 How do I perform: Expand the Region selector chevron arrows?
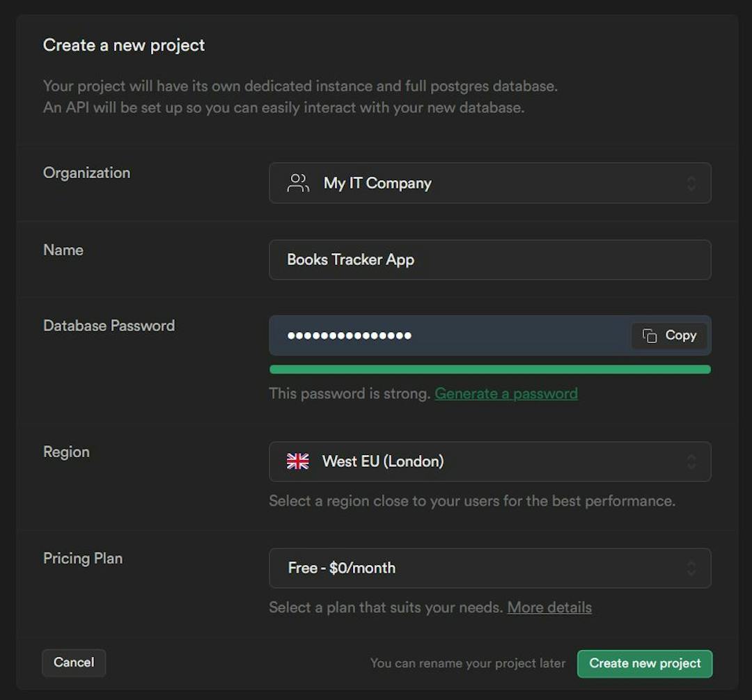point(691,461)
